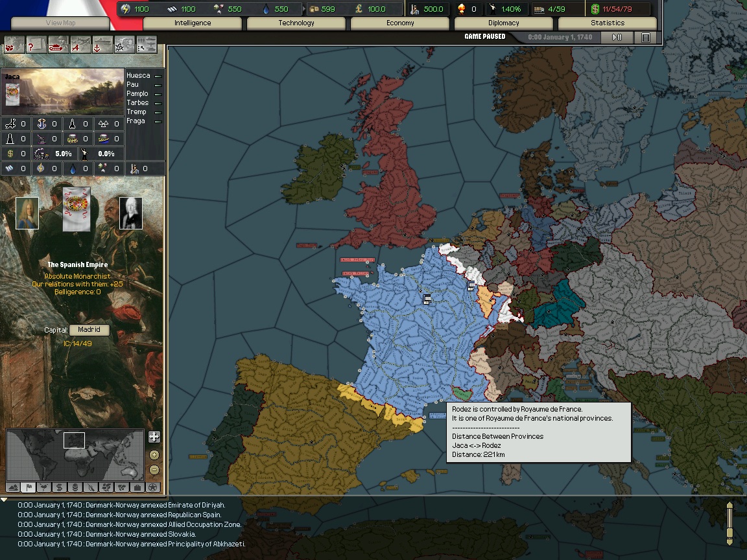
Task: Select the briefcase map mode icon
Action: (x=137, y=487)
